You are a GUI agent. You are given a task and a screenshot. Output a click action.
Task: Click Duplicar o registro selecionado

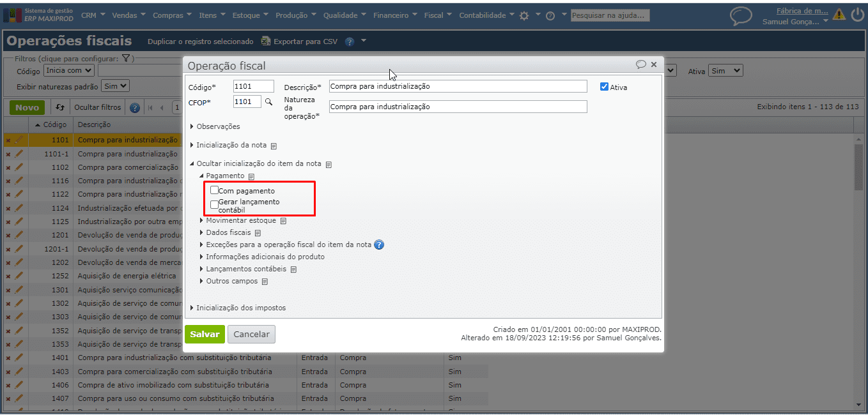point(201,41)
